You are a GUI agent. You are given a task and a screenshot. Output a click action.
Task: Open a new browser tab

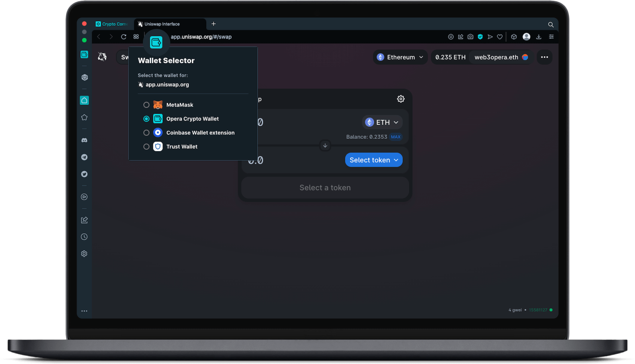click(214, 24)
